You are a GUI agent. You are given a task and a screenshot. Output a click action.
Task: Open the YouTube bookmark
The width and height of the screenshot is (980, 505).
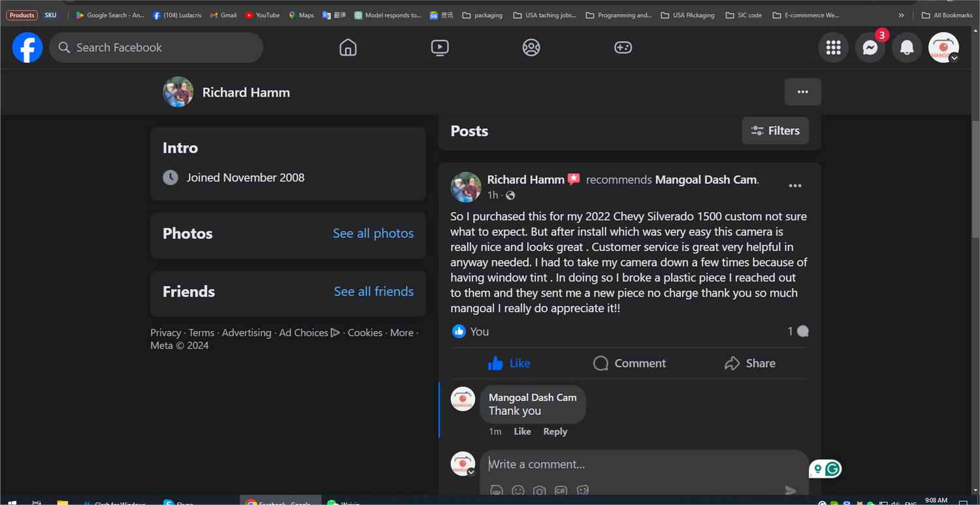(x=262, y=15)
